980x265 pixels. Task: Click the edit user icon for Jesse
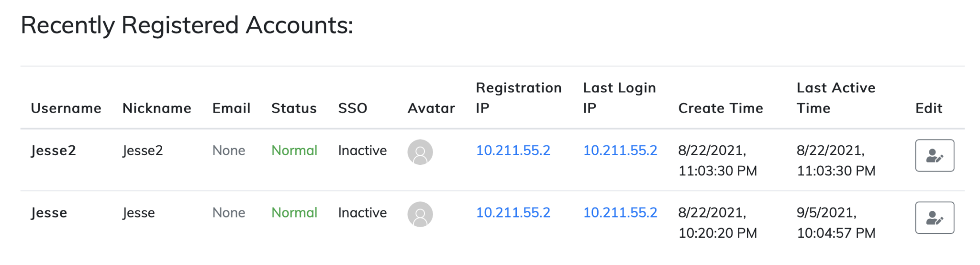pos(934,218)
